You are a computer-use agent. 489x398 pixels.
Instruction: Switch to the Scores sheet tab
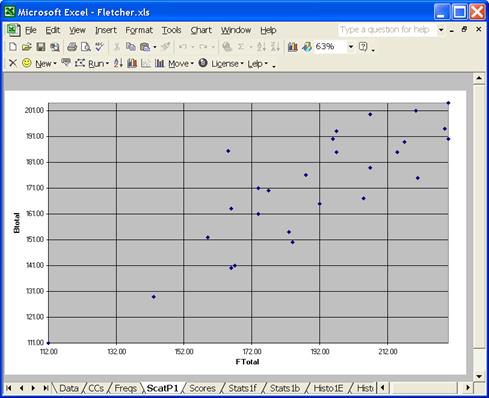[x=202, y=388]
